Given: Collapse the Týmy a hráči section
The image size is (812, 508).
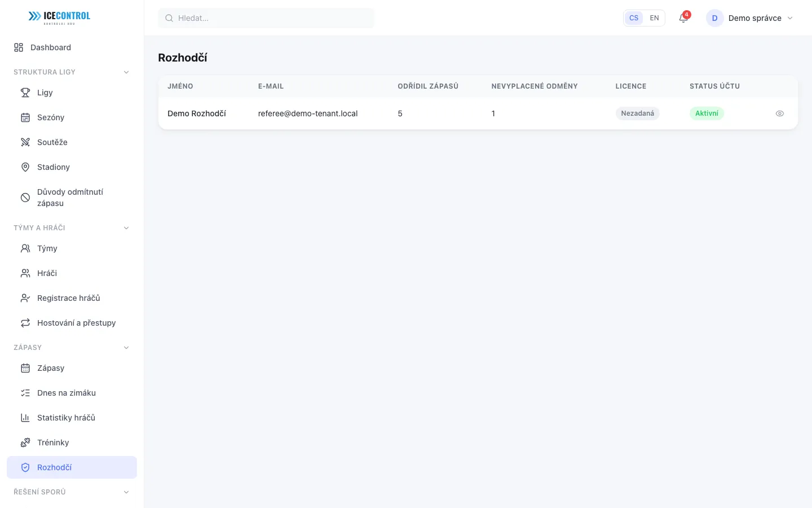Looking at the screenshot, I should (x=126, y=228).
